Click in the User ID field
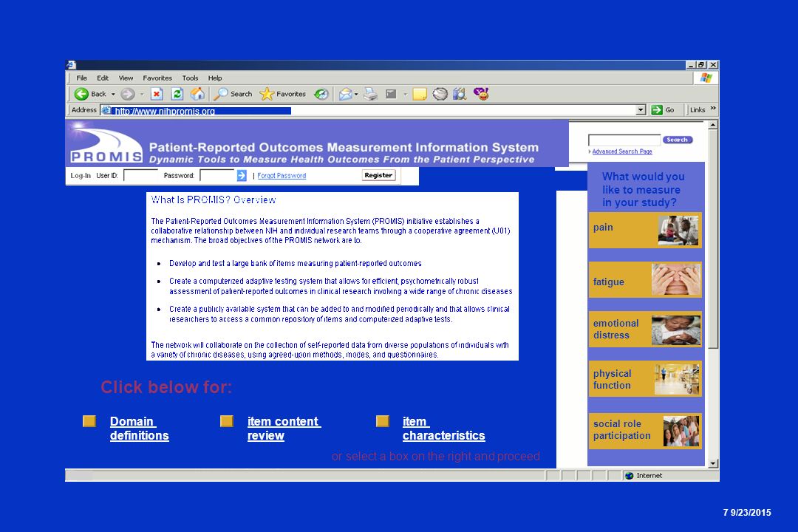 [140, 176]
